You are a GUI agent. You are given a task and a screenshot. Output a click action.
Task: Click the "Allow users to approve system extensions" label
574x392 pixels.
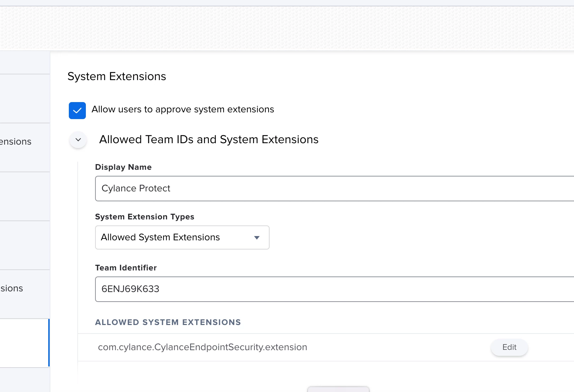183,110
